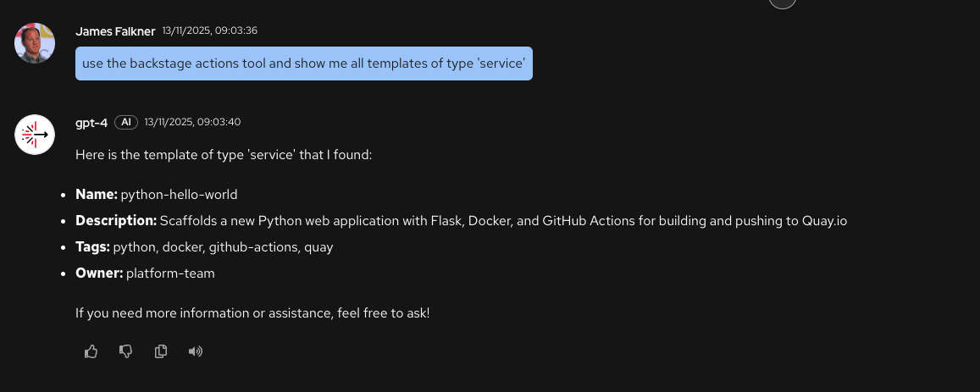Click the 09:03:36 message timestamp
Image resolution: width=980 pixels, height=392 pixels.
[x=210, y=30]
